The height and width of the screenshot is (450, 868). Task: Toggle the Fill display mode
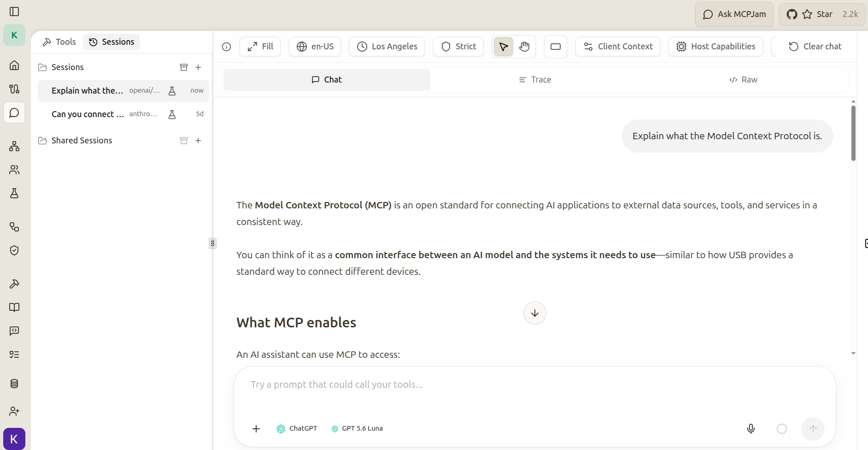(260, 47)
